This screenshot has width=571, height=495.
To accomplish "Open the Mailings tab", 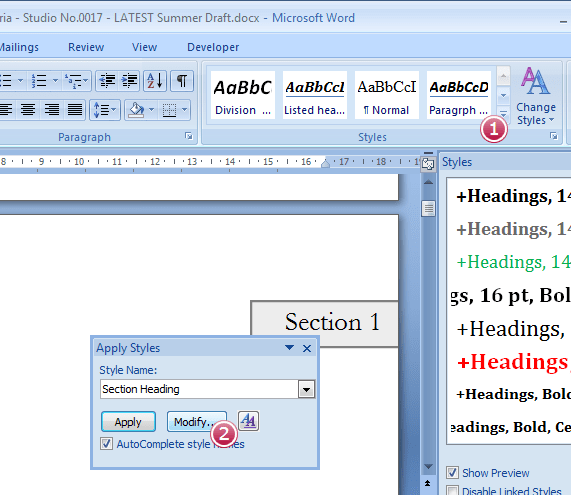I will pyautogui.click(x=19, y=47).
